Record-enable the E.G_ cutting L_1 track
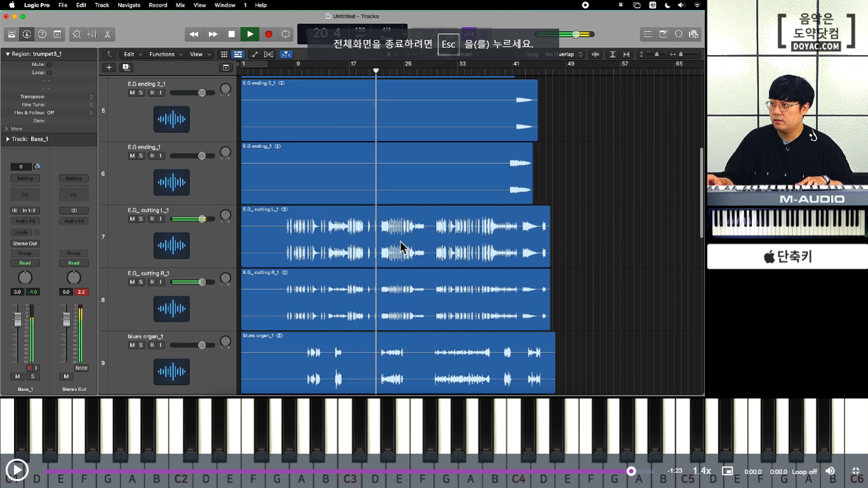 [152, 219]
